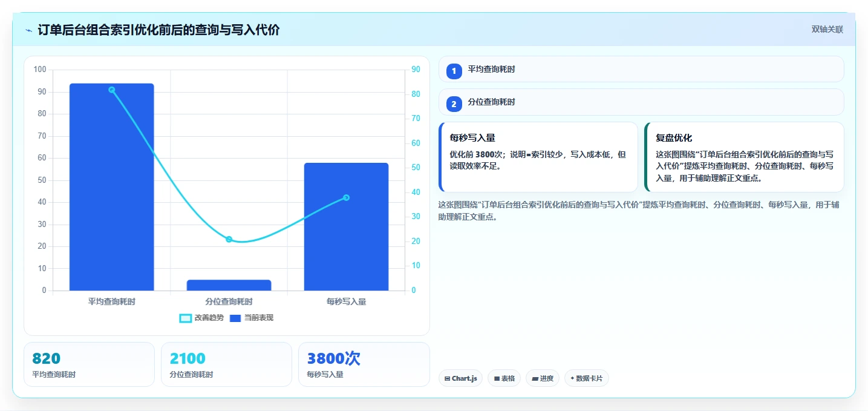Viewport: 868px width, 411px height.
Task: Click the x-axis label 分位查询耗时
Action: click(229, 301)
